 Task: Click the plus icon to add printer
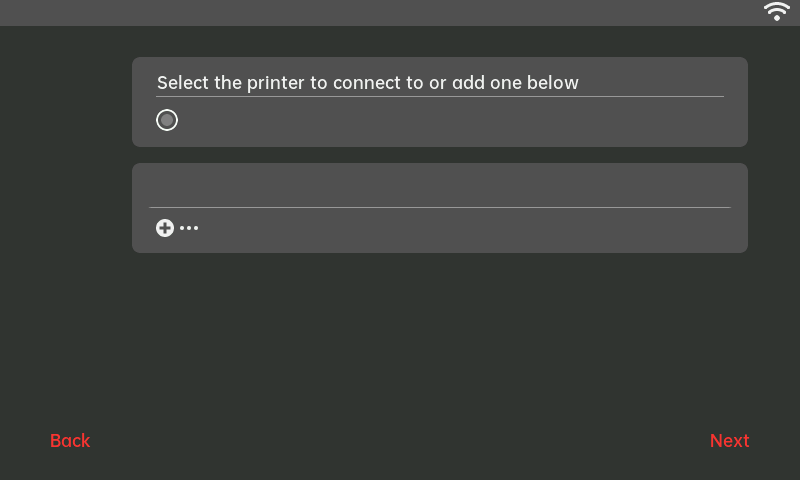click(x=165, y=228)
